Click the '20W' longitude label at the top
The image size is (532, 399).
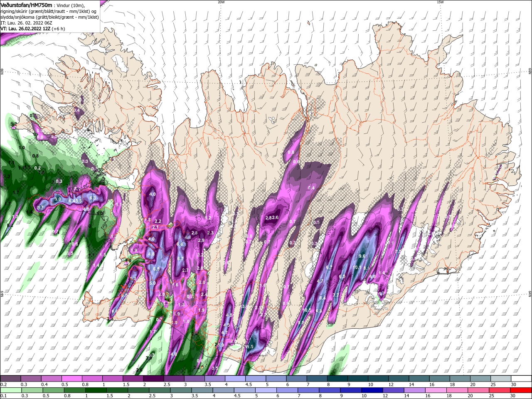pyautogui.click(x=221, y=2)
